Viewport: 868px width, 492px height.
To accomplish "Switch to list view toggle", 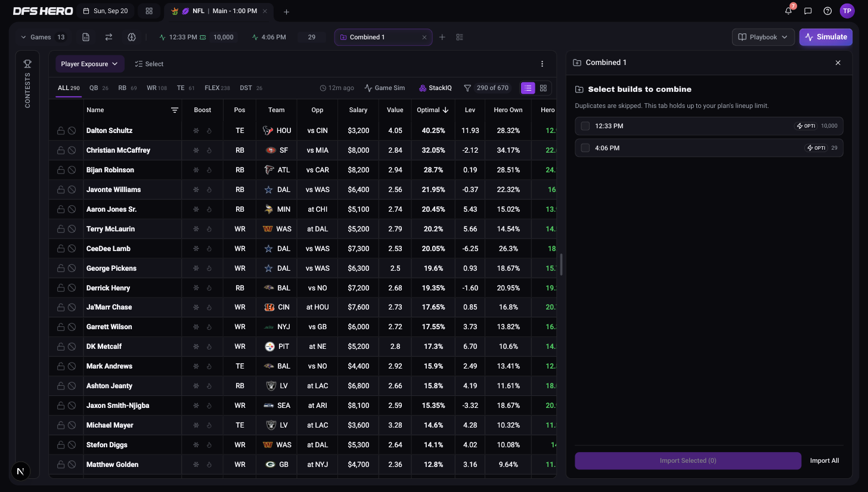I will pos(528,88).
